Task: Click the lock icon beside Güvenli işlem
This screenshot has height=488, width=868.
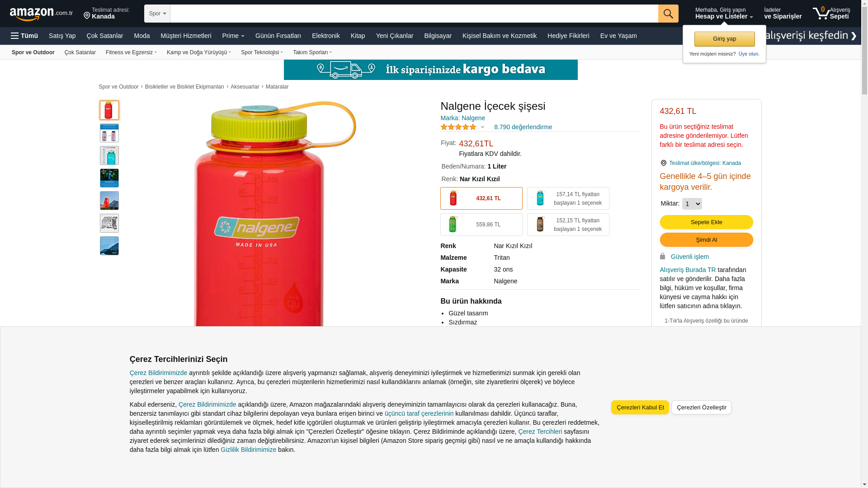Action: pos(663,256)
